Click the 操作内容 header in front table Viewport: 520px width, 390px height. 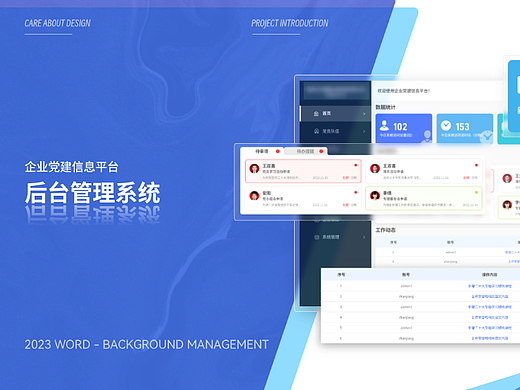pos(489,275)
